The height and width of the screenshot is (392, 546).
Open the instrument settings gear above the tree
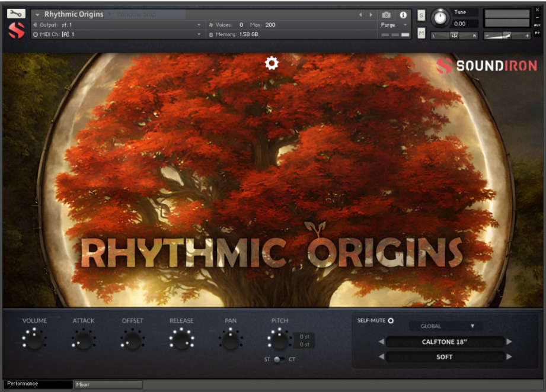272,63
